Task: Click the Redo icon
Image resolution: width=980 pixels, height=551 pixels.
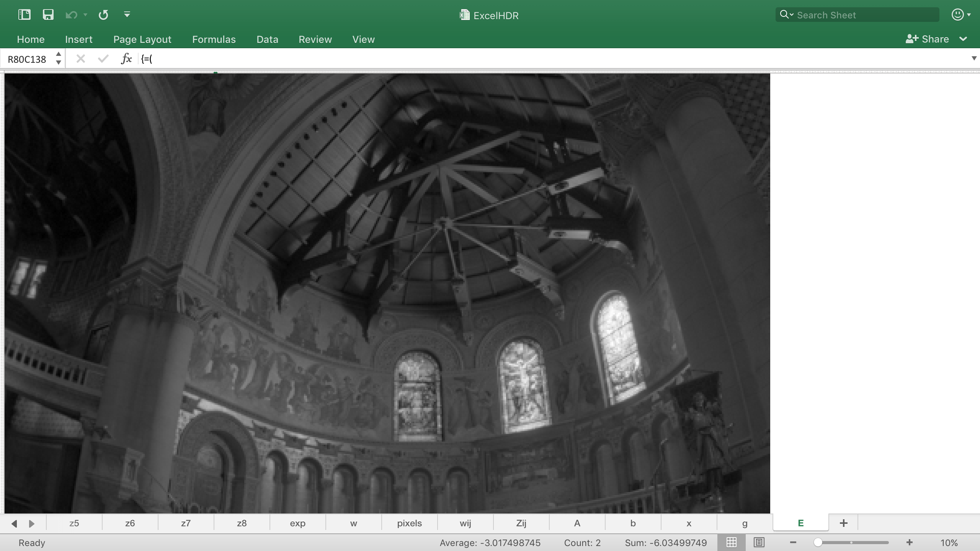Action: (x=103, y=15)
